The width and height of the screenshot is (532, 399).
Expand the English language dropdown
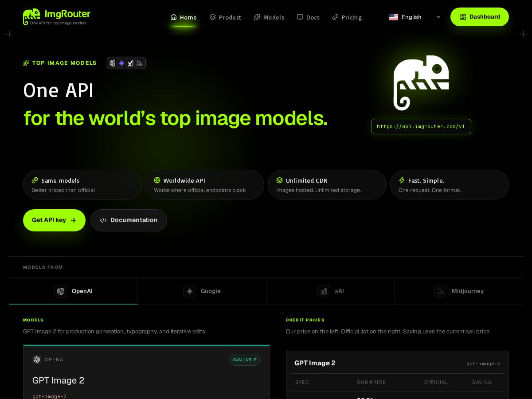(415, 17)
